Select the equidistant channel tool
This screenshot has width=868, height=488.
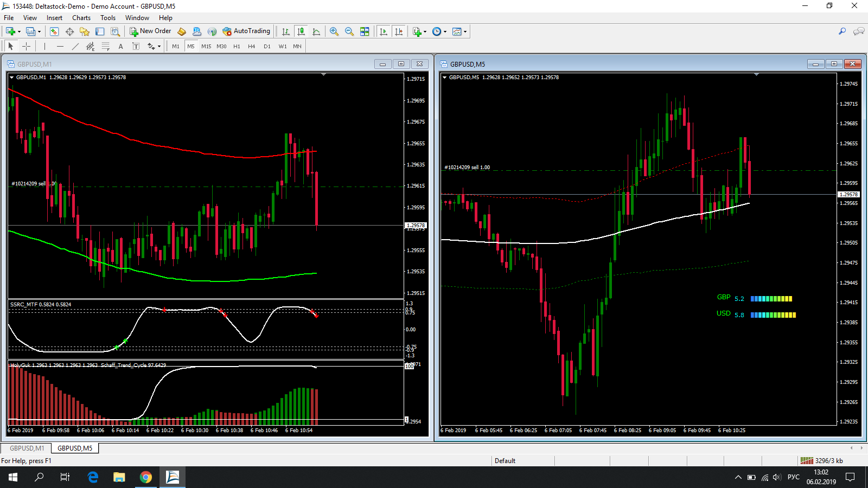pos(90,46)
